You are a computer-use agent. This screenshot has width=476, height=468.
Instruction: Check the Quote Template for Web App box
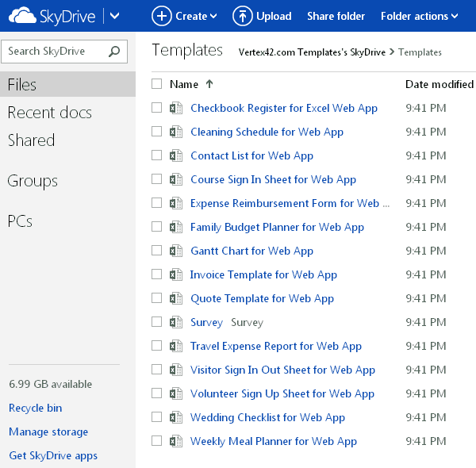coord(156,298)
